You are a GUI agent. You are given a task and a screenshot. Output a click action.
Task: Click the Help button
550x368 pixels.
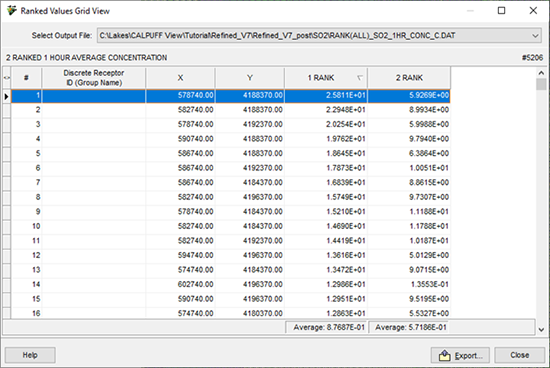click(30, 355)
